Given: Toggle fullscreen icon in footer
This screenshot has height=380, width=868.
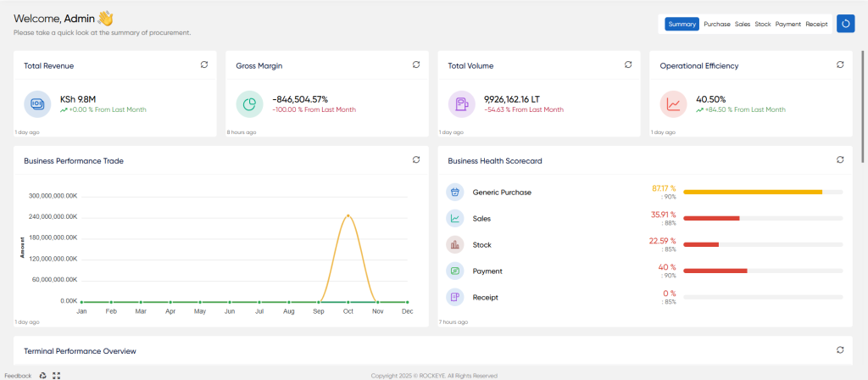Looking at the screenshot, I should coord(56,376).
